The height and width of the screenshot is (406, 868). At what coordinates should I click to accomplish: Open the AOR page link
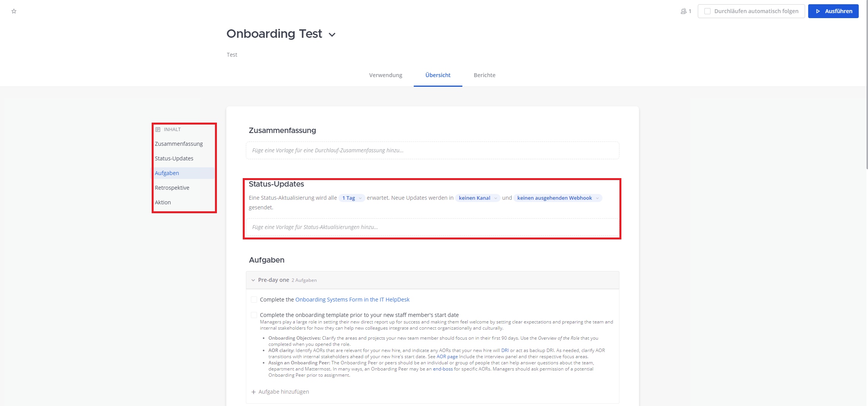[447, 357]
